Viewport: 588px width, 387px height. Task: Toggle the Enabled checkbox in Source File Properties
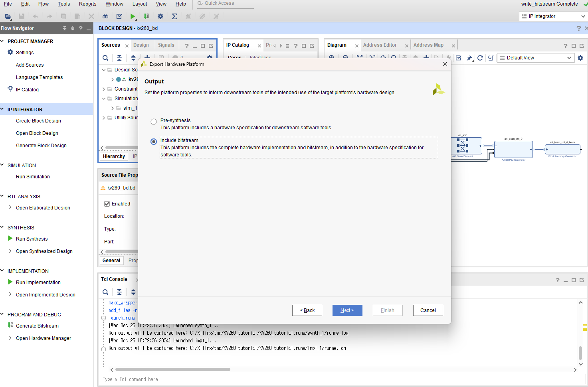tap(107, 204)
